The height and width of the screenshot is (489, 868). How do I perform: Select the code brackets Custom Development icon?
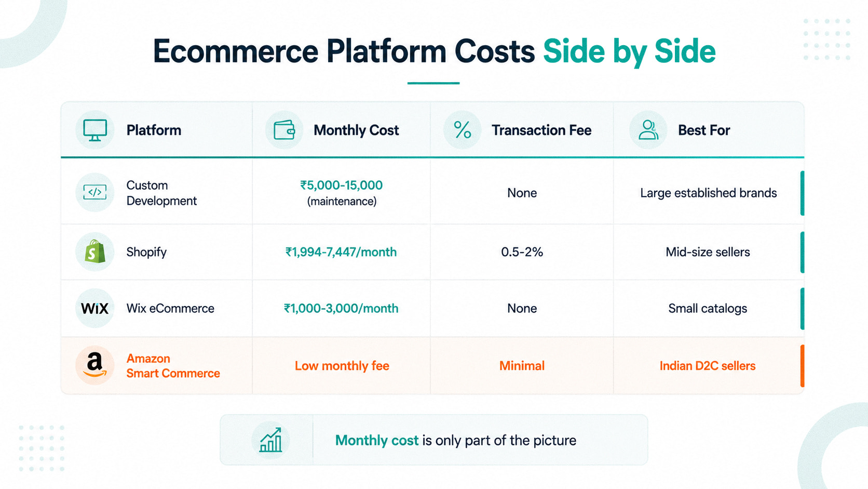pos(95,192)
